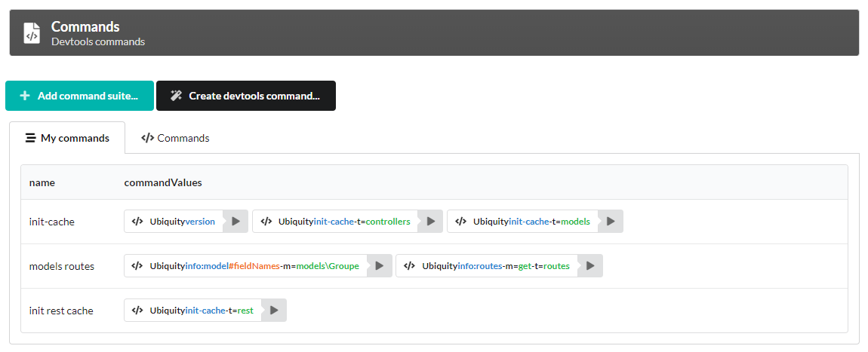This screenshot has height=352, width=868.
Task: Run init-cache -t=models via play icon
Action: coord(611,221)
